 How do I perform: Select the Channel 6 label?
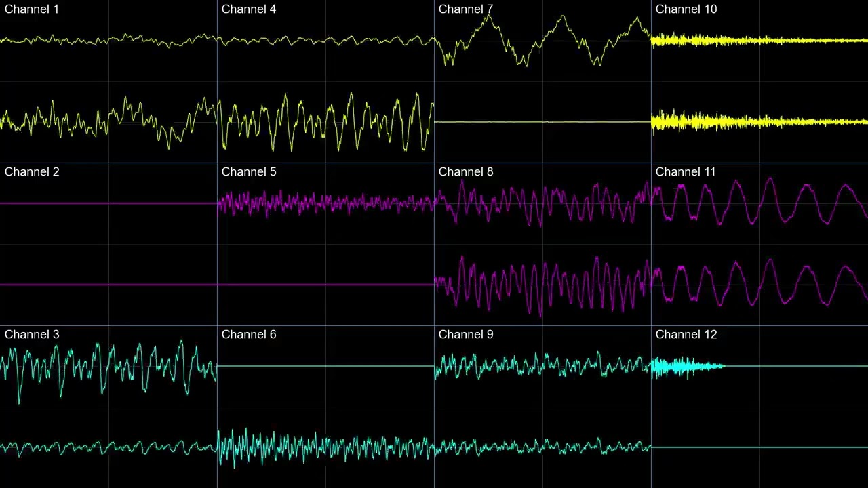(249, 335)
